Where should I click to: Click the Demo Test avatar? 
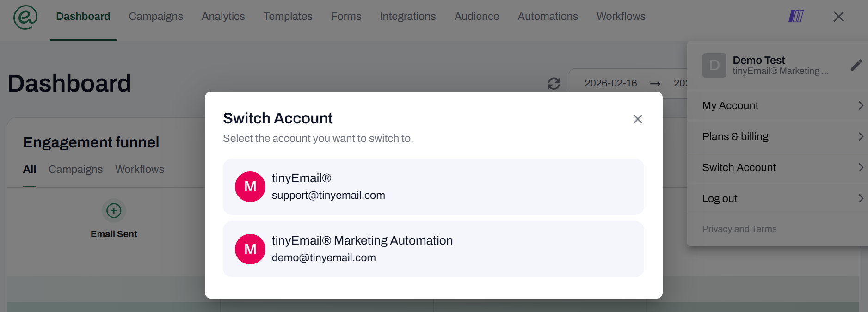[714, 65]
